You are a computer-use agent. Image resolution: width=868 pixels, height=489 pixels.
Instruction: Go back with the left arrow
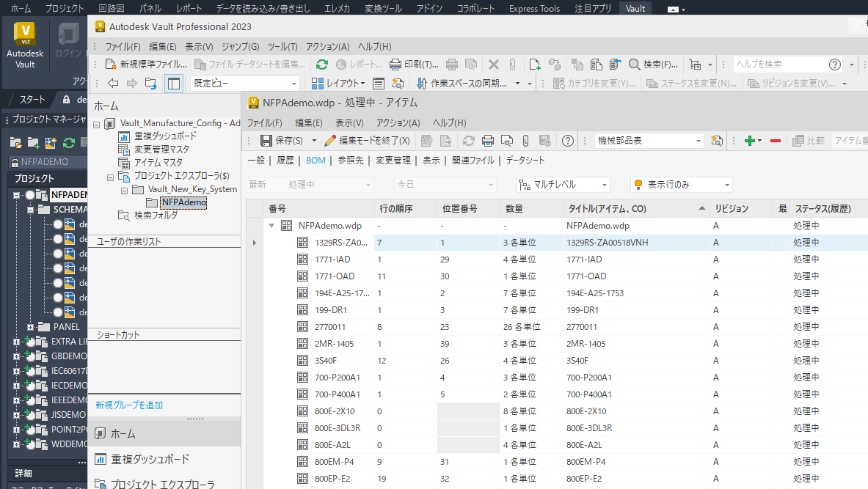[x=113, y=84]
